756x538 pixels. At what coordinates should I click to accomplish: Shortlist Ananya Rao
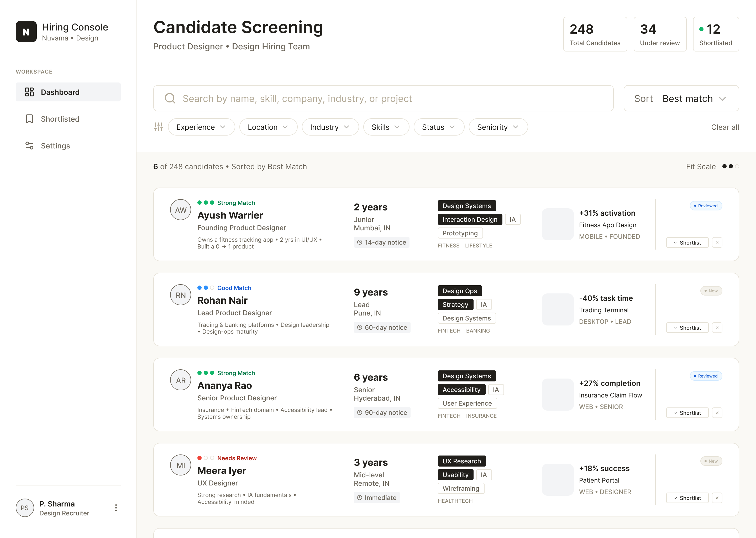click(x=687, y=413)
